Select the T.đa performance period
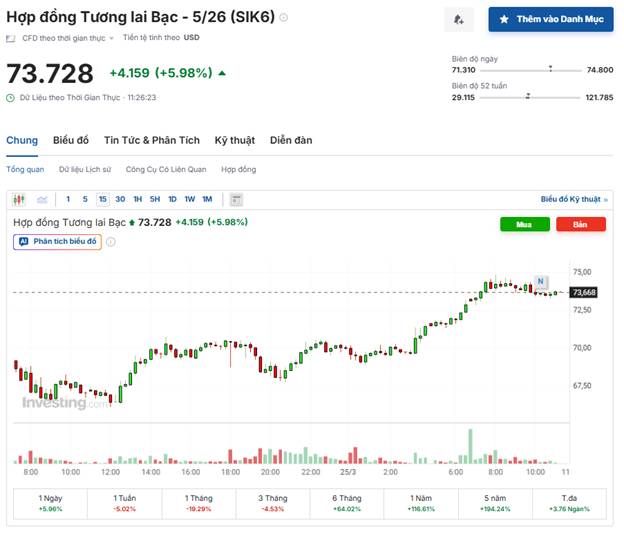This screenshot has width=624, height=534. [569, 503]
